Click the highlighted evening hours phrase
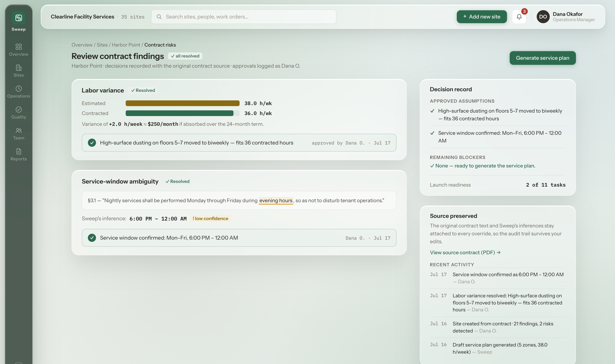Screen dimensions: 615x364 [276, 200]
